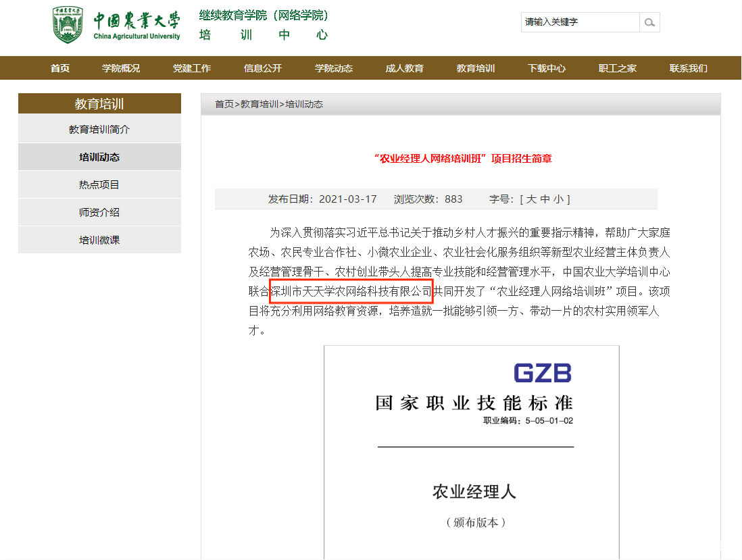The image size is (742, 560).
Task: Open 师资介绍 in the sidebar
Action: [x=99, y=212]
